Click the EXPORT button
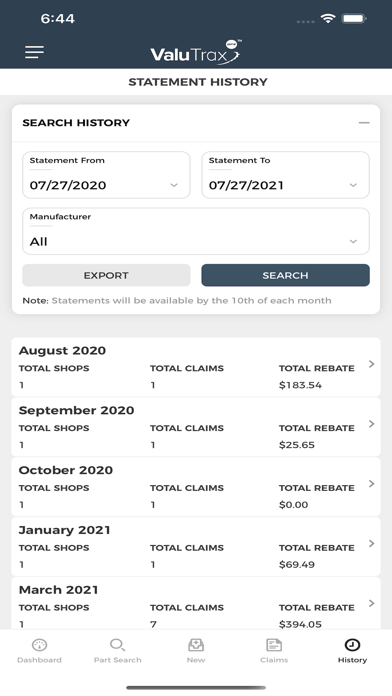Screen dimensions: 392x696 pos(106,275)
